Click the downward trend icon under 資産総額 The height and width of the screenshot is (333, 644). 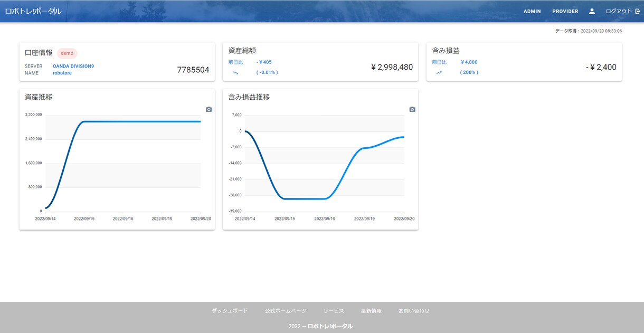[x=235, y=73]
